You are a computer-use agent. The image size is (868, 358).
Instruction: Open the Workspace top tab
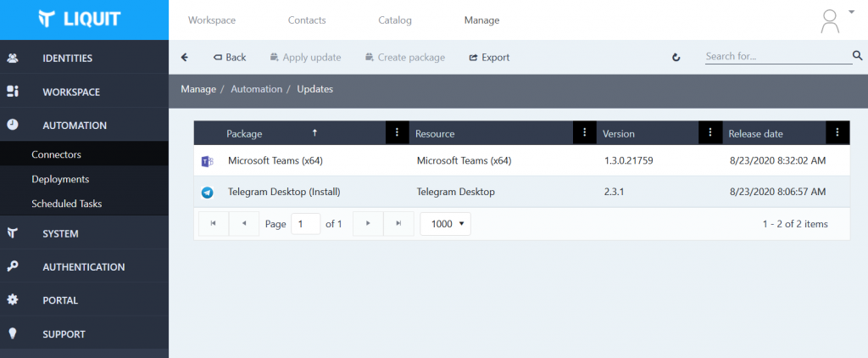click(212, 20)
